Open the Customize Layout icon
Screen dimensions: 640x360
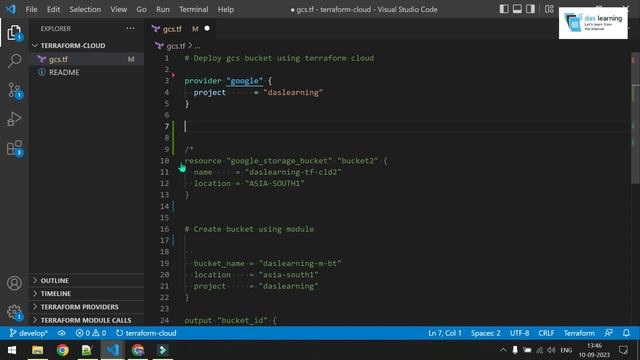pos(549,9)
